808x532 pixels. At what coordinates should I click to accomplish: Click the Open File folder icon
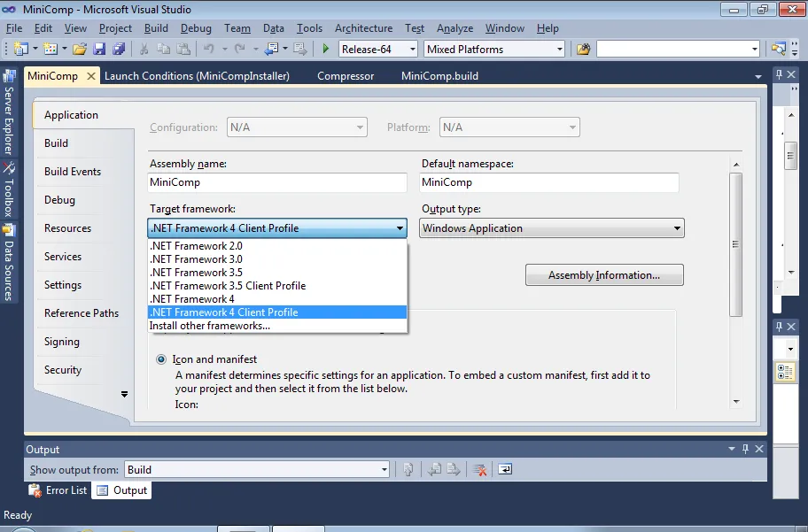click(80, 49)
